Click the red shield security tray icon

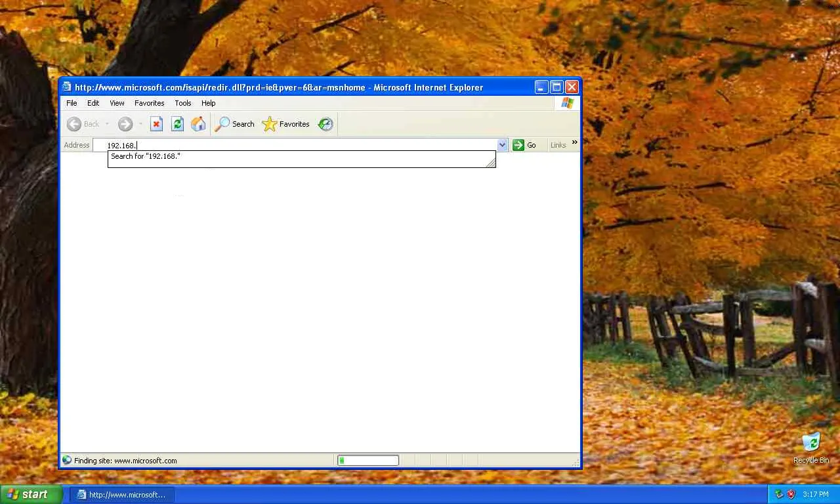coord(791,494)
